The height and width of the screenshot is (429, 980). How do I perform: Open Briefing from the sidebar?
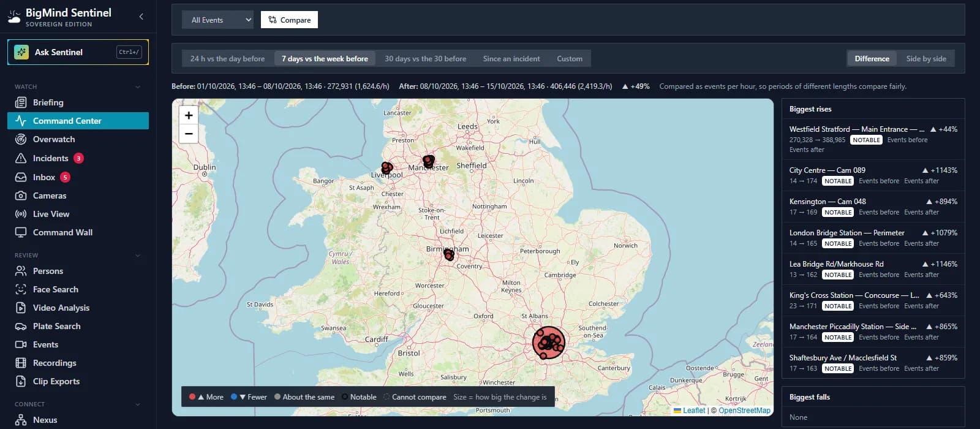(x=78, y=102)
